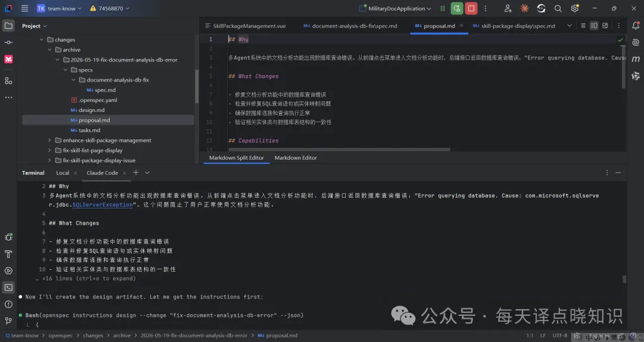Open Project view mode dropdown

coord(35,26)
